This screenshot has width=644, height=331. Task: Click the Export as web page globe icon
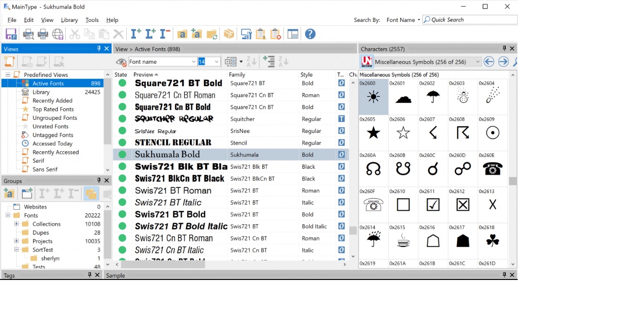point(58,34)
